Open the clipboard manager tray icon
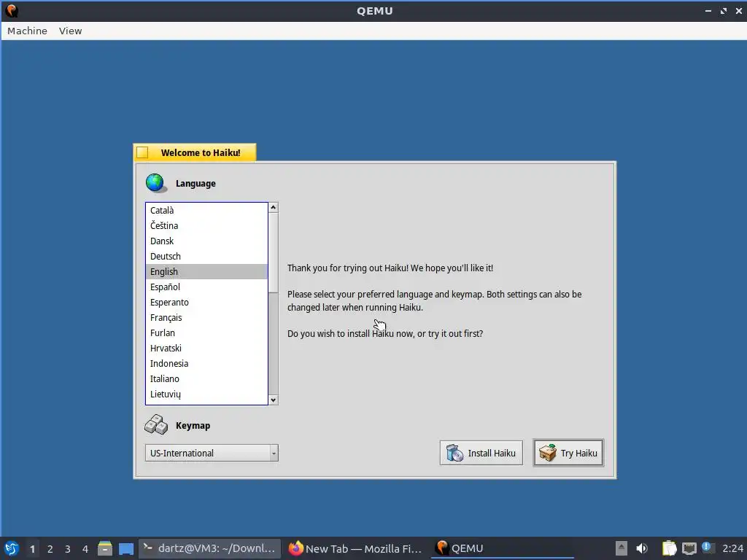Image resolution: width=747 pixels, height=560 pixels. tap(670, 548)
